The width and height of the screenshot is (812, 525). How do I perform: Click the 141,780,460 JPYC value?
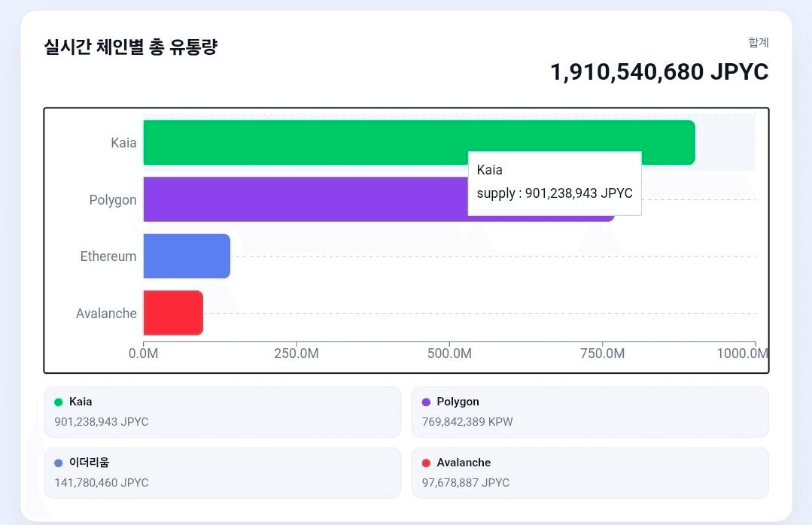[102, 483]
